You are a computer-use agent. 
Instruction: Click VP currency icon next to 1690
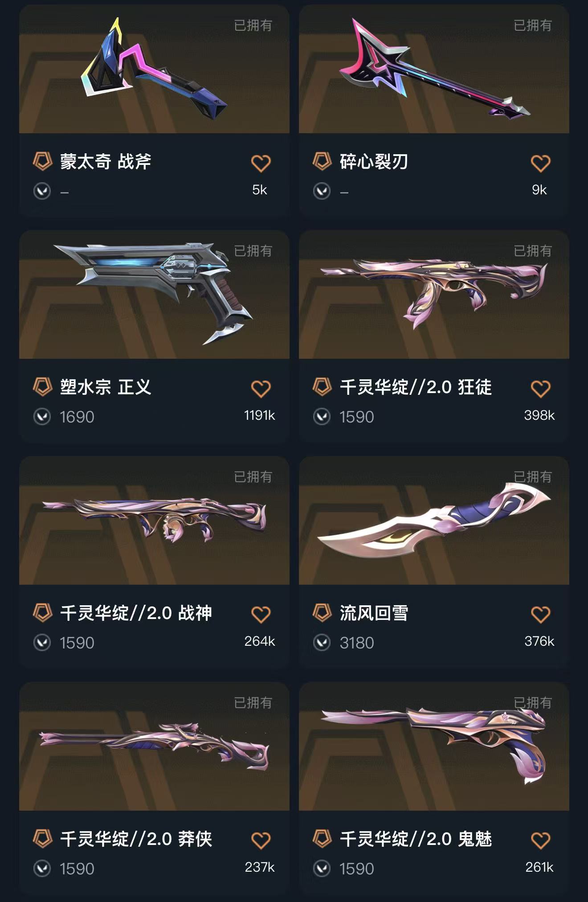coord(42,417)
